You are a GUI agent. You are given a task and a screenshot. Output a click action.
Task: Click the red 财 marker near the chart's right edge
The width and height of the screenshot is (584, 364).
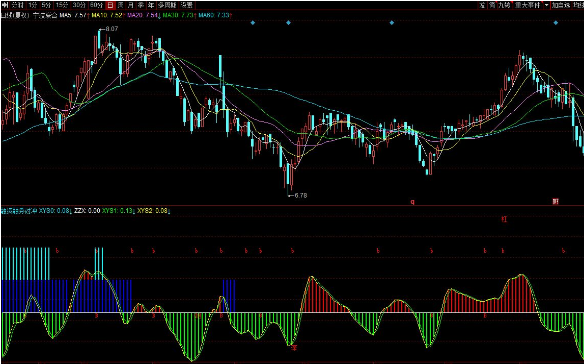(x=555, y=202)
